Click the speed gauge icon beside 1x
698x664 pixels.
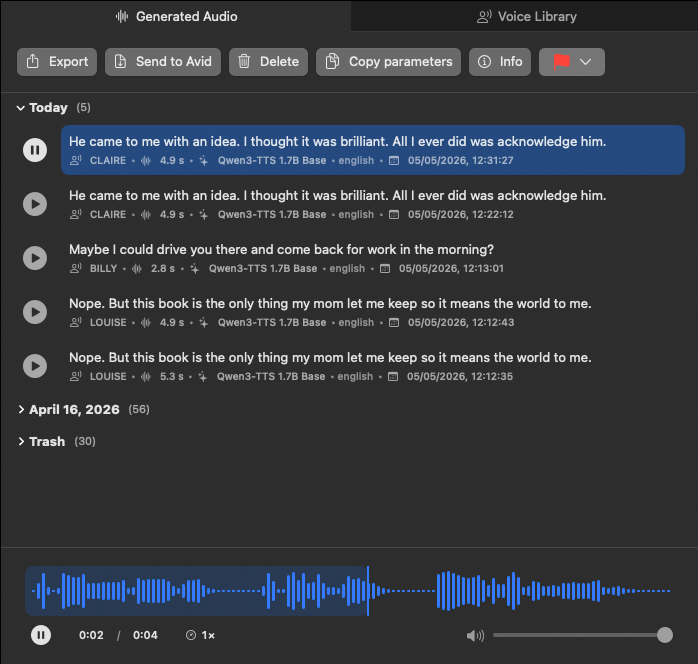pos(191,635)
